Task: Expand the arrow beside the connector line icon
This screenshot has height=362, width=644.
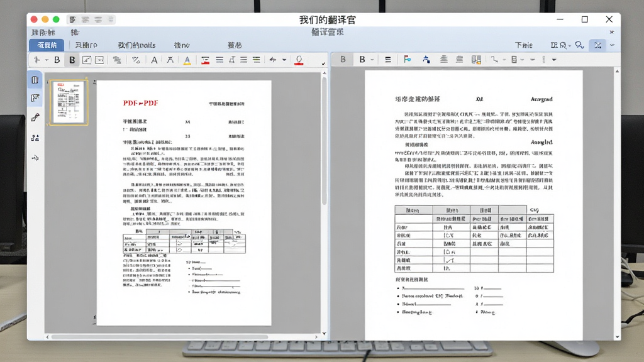Action: (504, 60)
